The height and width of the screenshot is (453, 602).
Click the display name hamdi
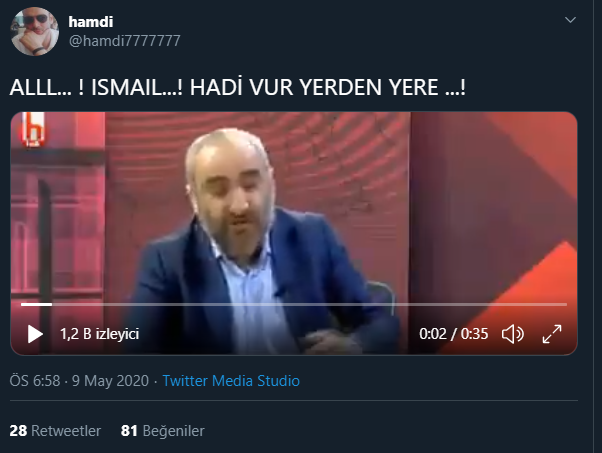91,22
